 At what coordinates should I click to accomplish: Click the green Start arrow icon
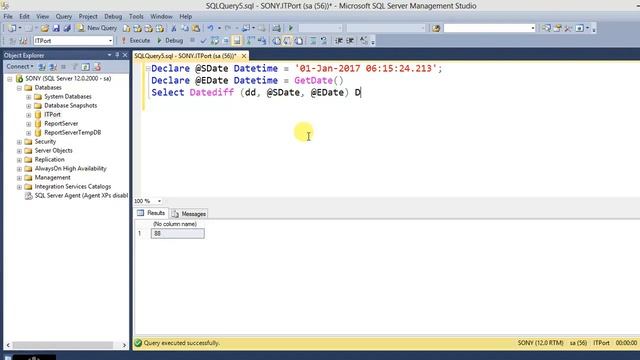tap(291, 28)
